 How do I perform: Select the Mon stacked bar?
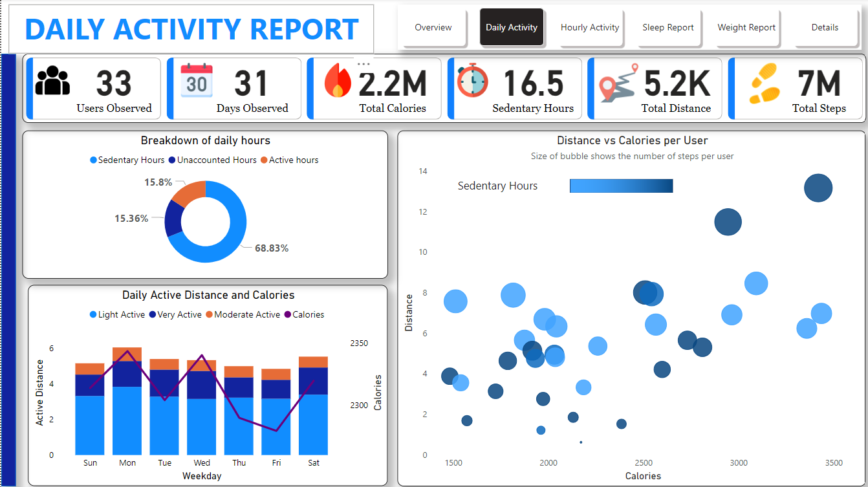coord(127,401)
